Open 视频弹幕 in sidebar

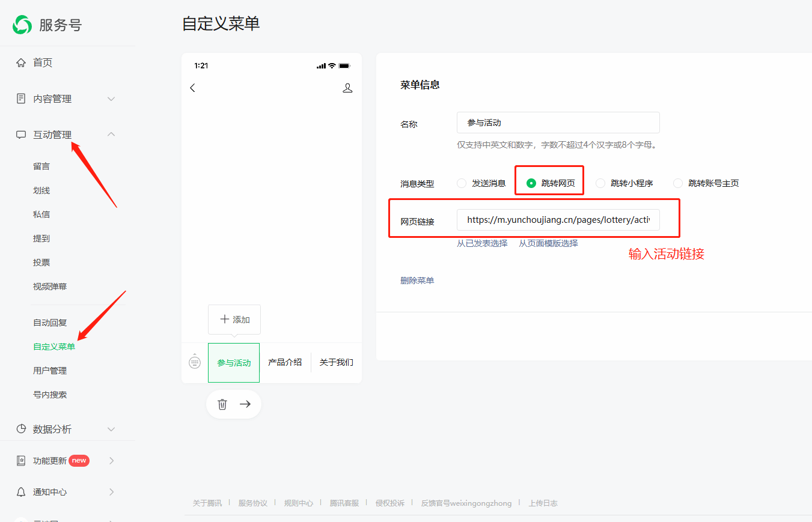coord(50,287)
